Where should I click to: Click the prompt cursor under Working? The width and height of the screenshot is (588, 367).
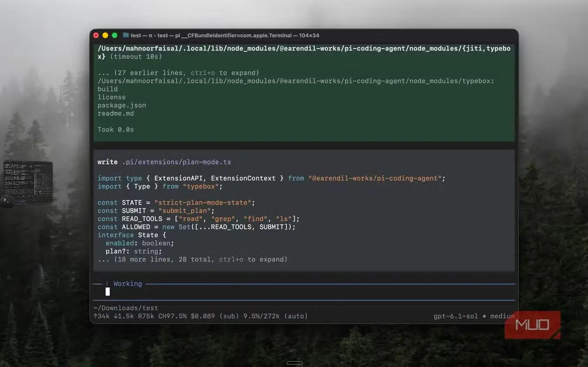point(108,292)
